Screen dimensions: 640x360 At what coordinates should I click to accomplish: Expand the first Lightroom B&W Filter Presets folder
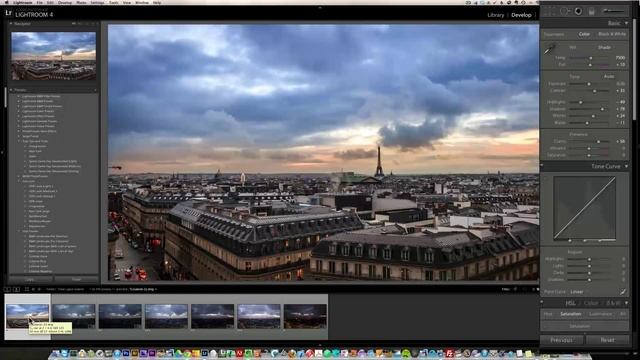tap(19, 96)
